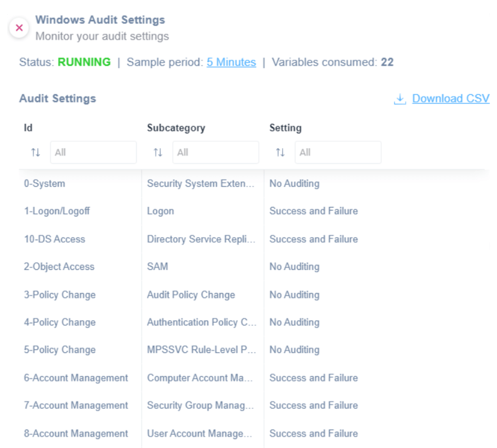Click the Id filter box labeled All
This screenshot has height=448, width=497.
coord(93,152)
